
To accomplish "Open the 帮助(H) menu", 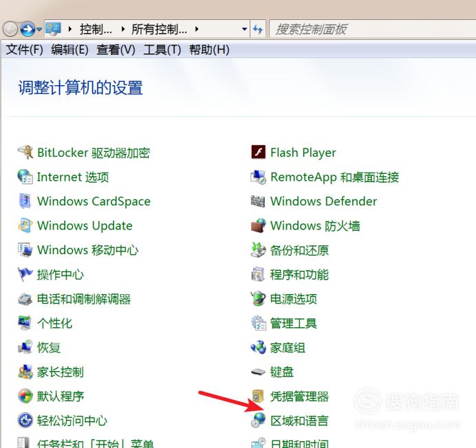I will [x=210, y=49].
